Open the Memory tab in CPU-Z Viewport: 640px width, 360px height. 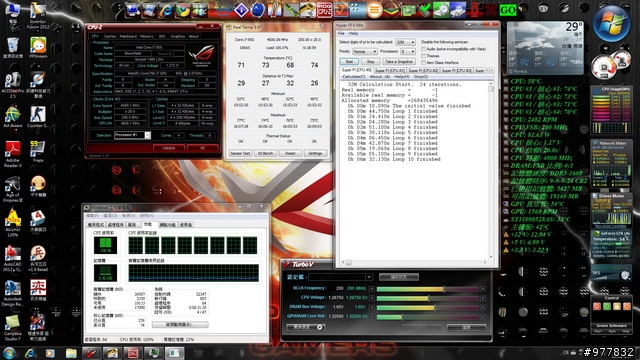coord(147,36)
